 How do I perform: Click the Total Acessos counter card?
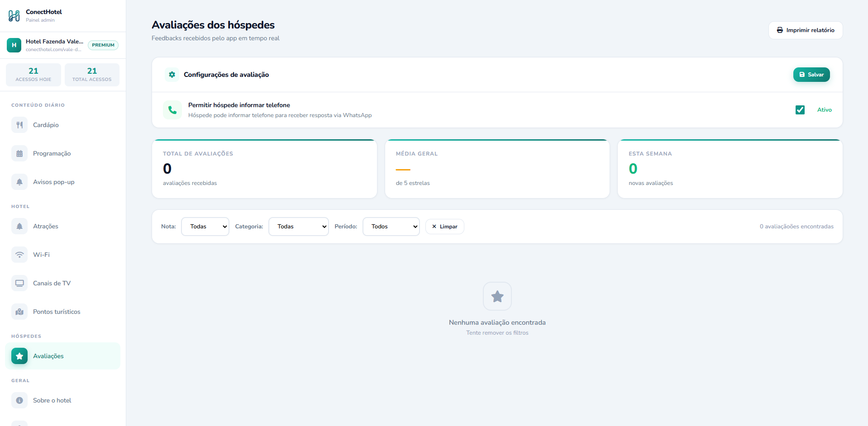(x=92, y=75)
